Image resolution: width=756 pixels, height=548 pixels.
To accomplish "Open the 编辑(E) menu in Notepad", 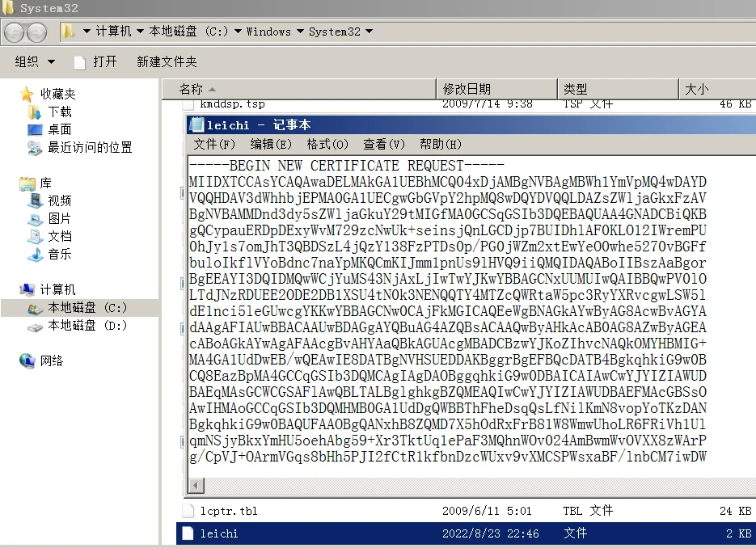I will (271, 144).
